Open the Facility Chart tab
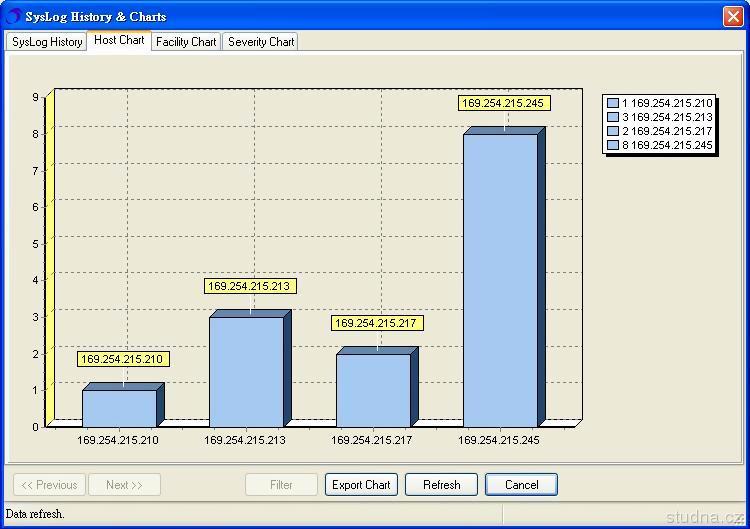Image resolution: width=750 pixels, height=529 pixels. [186, 42]
